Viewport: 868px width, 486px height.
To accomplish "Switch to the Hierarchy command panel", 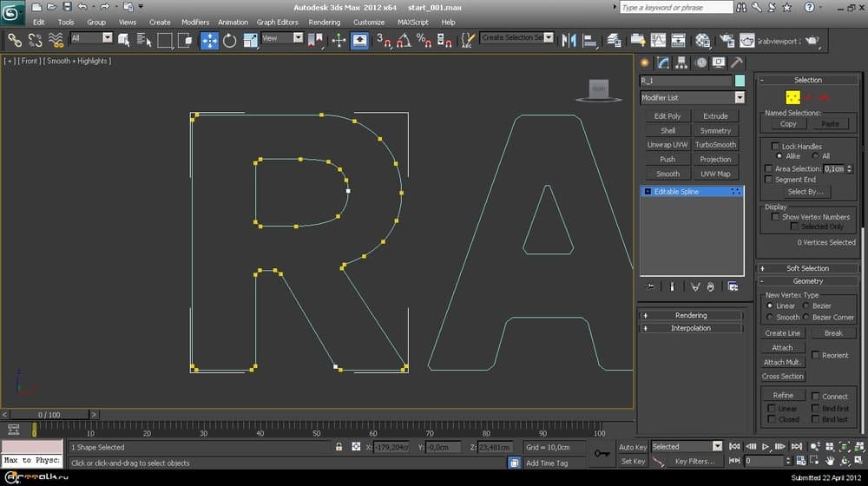I will click(x=681, y=62).
